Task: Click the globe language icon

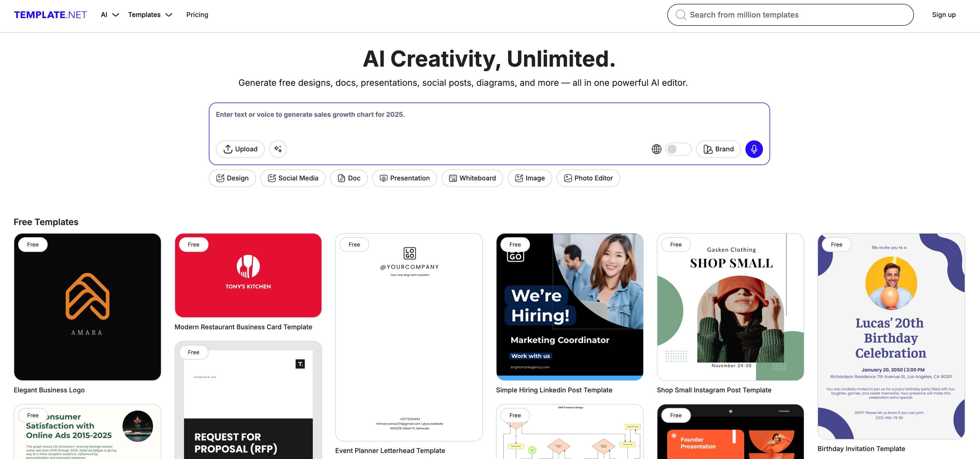Action: (x=656, y=149)
